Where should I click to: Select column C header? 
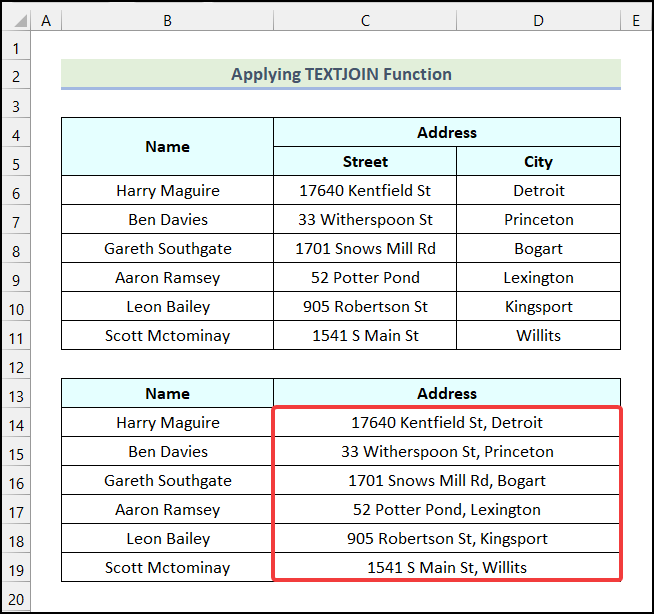pos(365,20)
